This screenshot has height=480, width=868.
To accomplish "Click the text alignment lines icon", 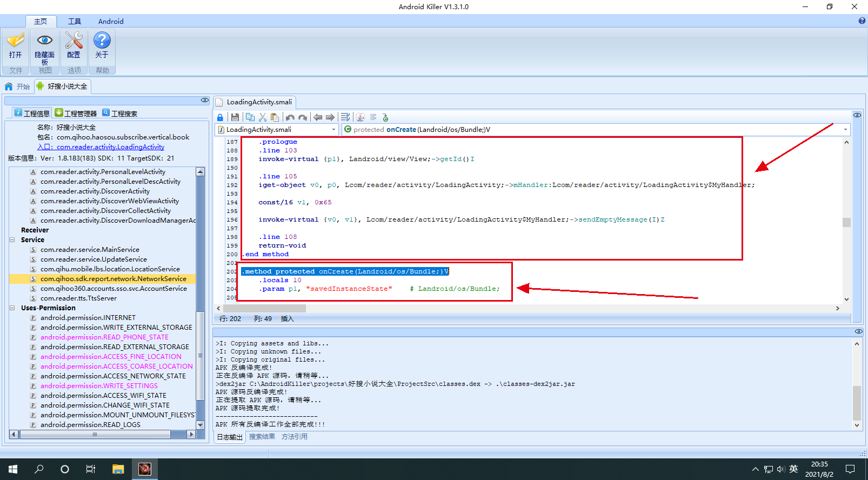I will 373,117.
